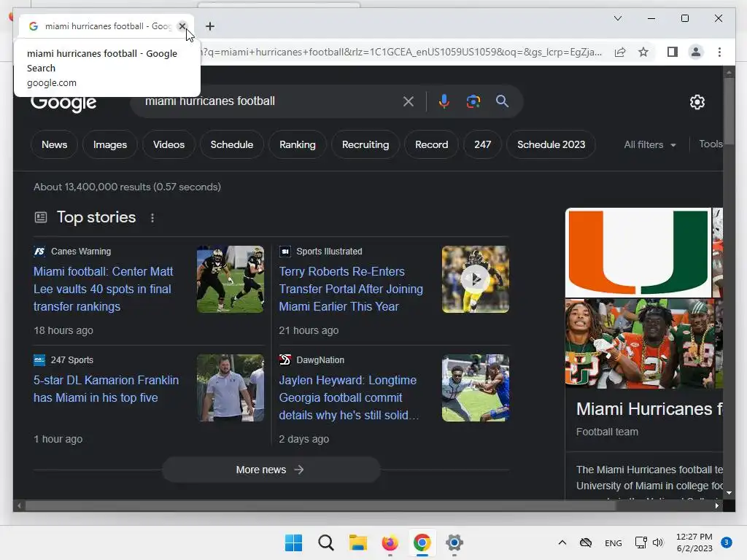Viewport: 747px width, 560px height.
Task: Open Jaylen Heyward Georgia commit article
Action: [x=349, y=397]
